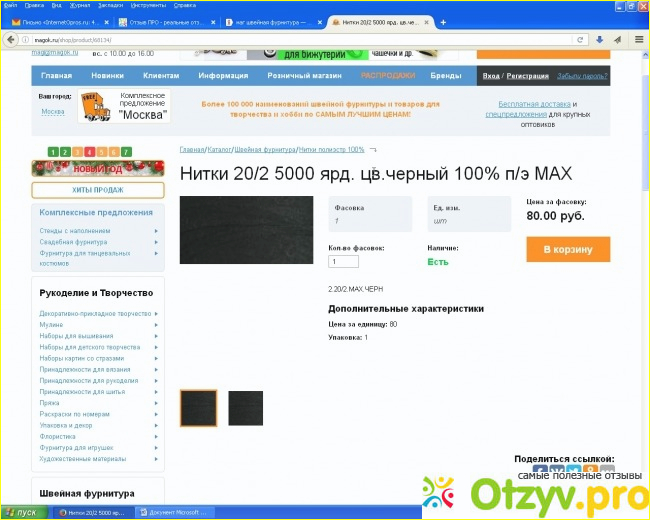Click the Windows Пуск start button

22,511
